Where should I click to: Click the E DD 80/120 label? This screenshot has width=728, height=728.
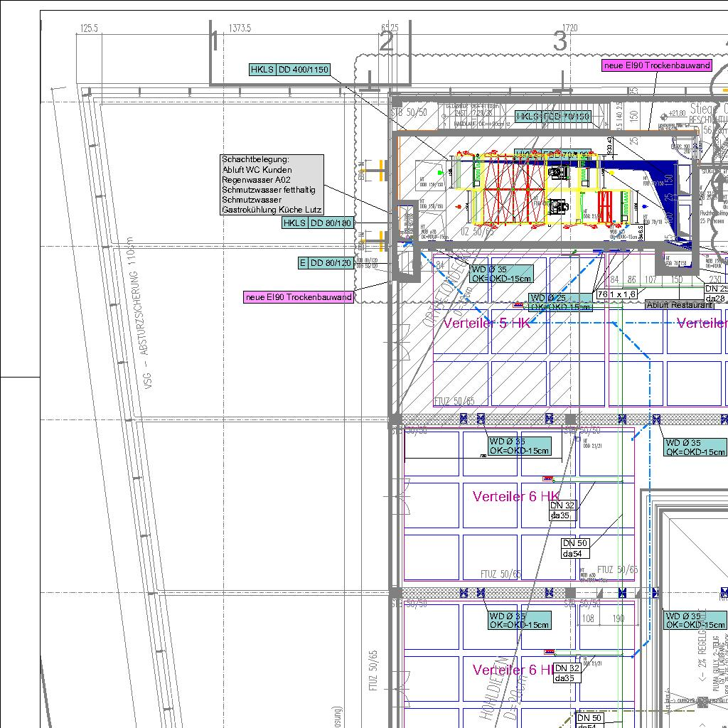click(x=326, y=263)
